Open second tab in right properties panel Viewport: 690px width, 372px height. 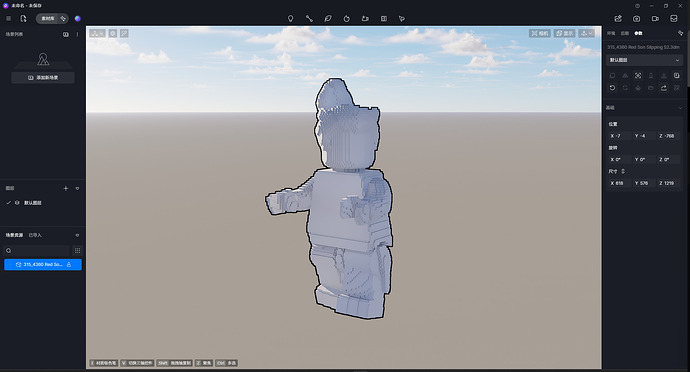click(624, 33)
